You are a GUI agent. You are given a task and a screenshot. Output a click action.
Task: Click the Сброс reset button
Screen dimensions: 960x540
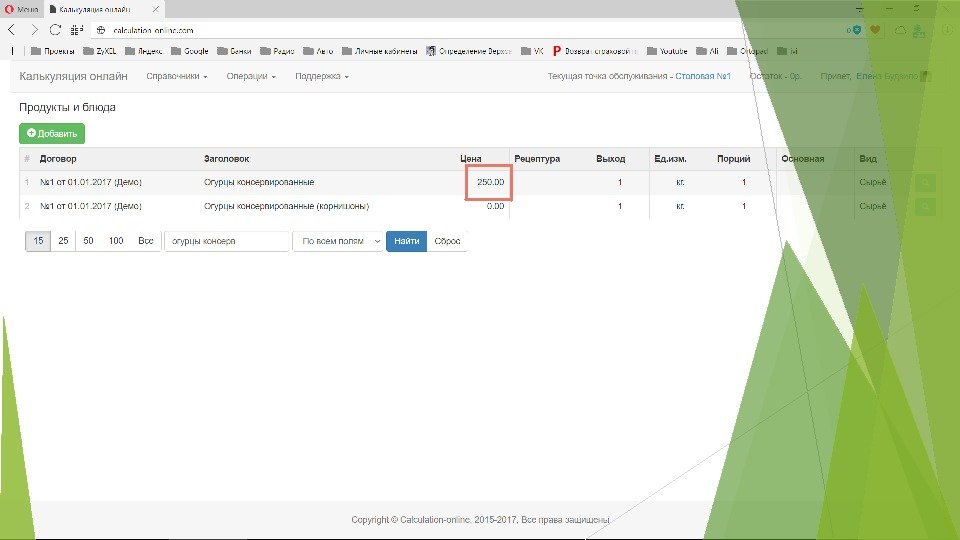pyautogui.click(x=448, y=241)
